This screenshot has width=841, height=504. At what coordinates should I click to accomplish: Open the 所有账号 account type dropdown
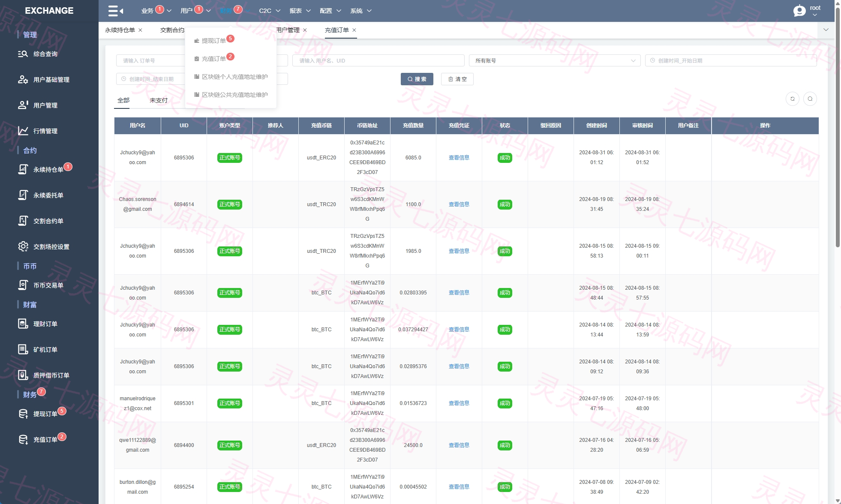554,61
